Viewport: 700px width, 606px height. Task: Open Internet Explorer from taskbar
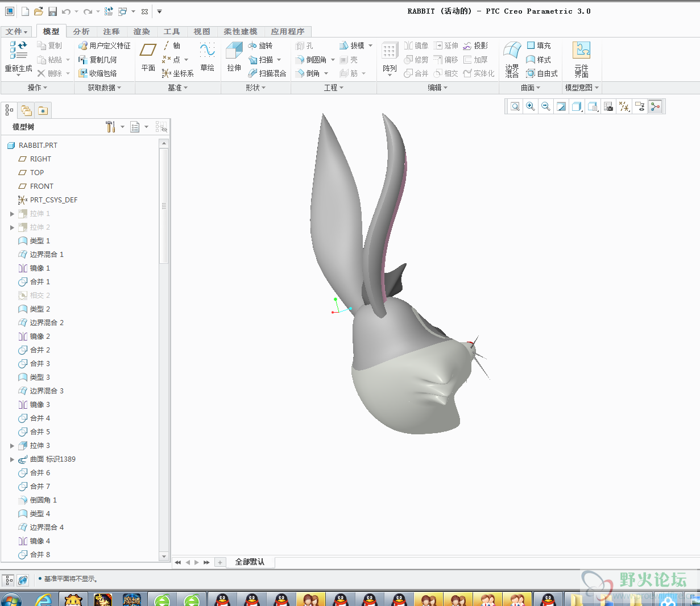coord(44,599)
